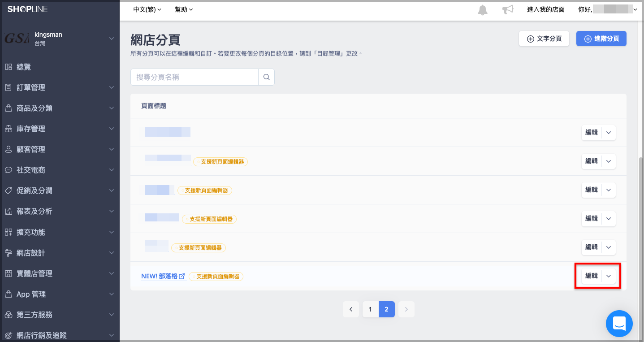Image resolution: width=644 pixels, height=342 pixels.
Task: Click the external link icon beside NEW! 部落格
Action: tap(182, 277)
